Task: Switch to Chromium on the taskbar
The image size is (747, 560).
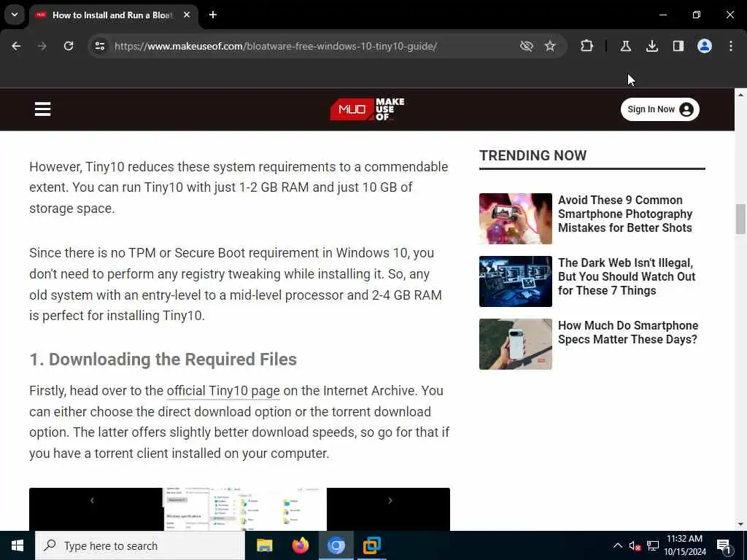Action: pyautogui.click(x=336, y=545)
